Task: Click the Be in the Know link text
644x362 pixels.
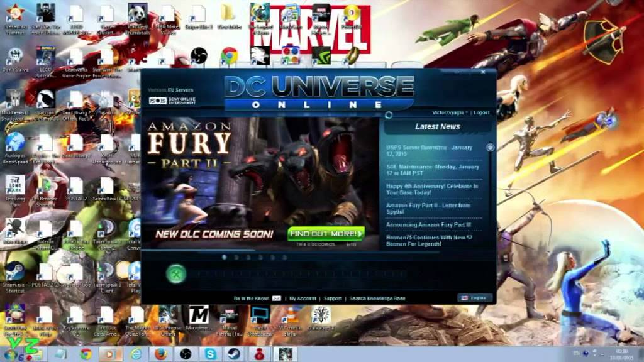Action: coord(252,299)
